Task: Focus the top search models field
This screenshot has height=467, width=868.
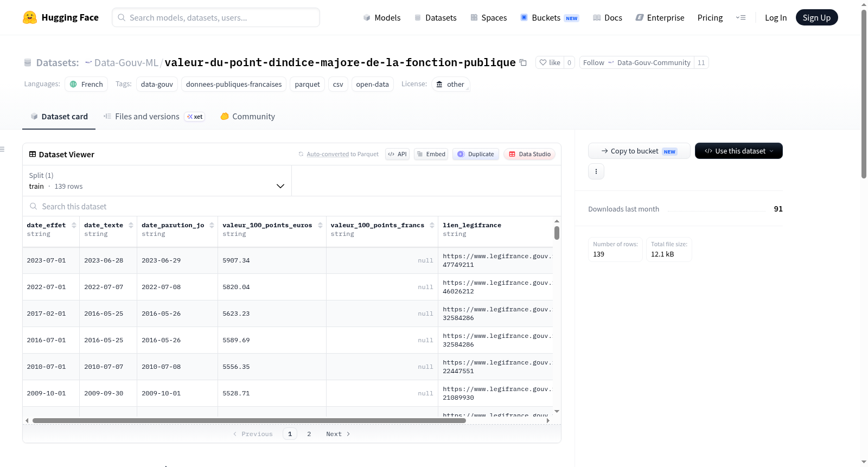Action: pos(216,17)
